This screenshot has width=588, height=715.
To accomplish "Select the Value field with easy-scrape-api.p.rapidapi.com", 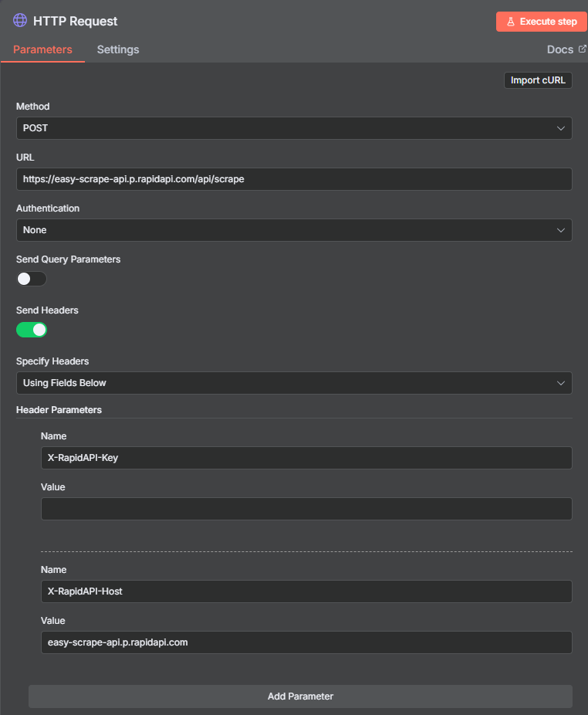I will point(306,642).
